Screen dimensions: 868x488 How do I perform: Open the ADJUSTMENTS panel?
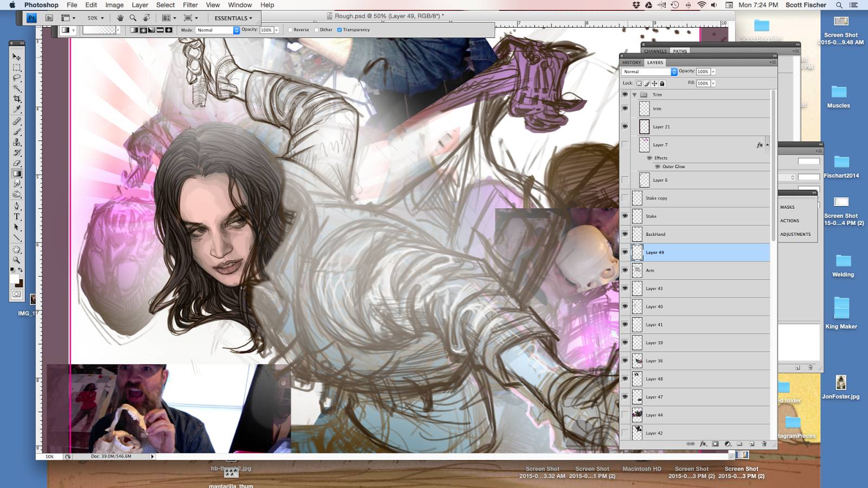tap(795, 234)
